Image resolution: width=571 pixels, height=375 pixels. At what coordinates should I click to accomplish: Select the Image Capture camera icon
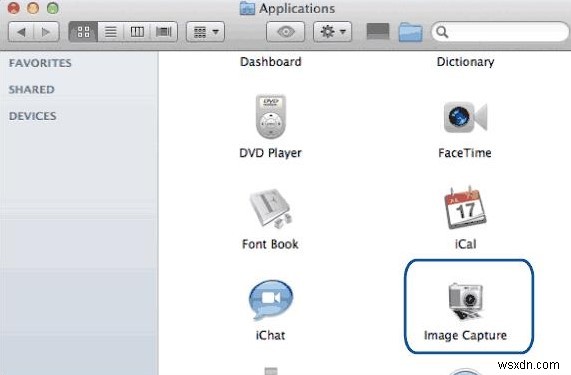pyautogui.click(x=465, y=301)
